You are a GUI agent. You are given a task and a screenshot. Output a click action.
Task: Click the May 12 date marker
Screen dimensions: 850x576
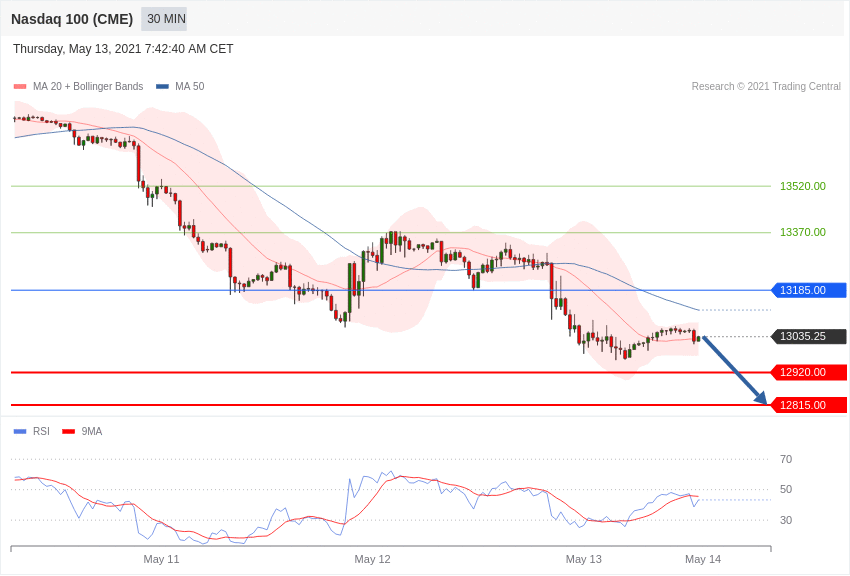click(372, 559)
